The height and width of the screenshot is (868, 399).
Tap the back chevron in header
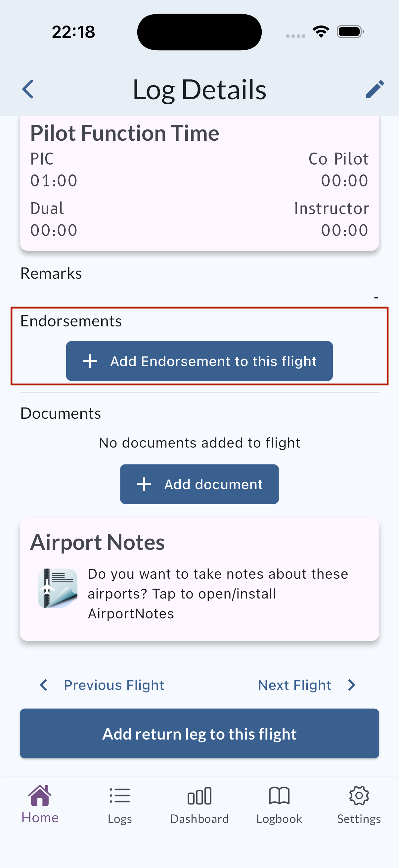[x=28, y=89]
